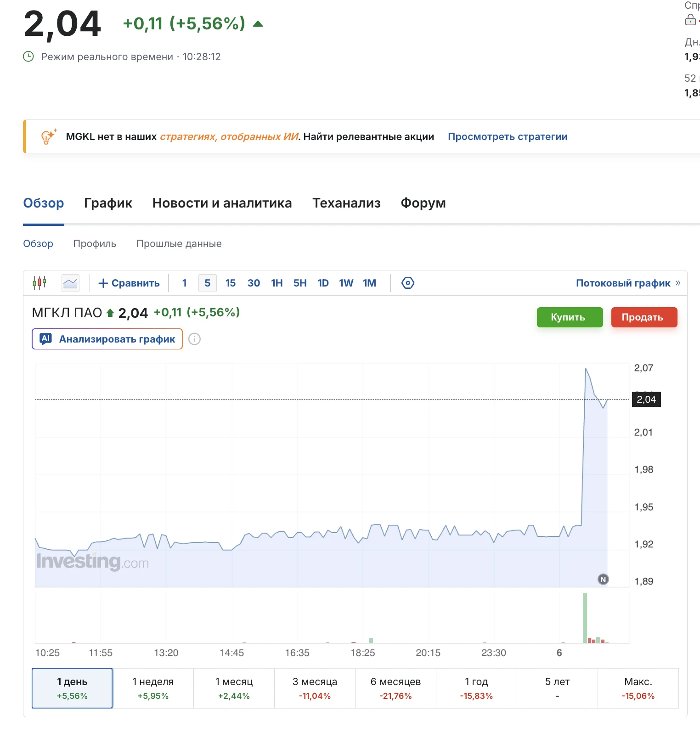
Task: Select the 15 minute interval
Action: (x=231, y=283)
